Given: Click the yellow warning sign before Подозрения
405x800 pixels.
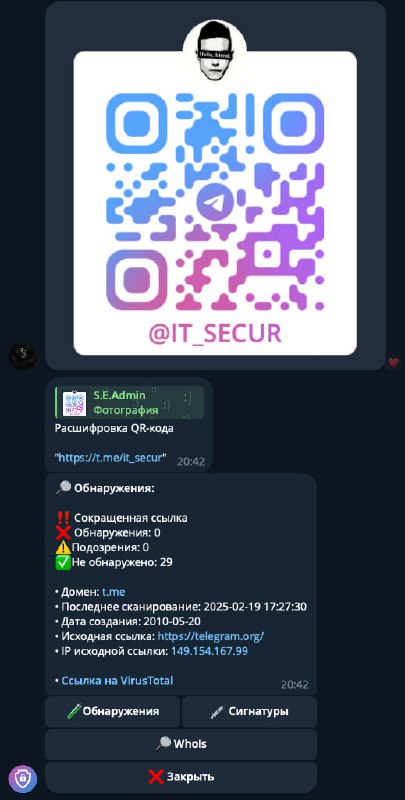Looking at the screenshot, I should coord(63,547).
